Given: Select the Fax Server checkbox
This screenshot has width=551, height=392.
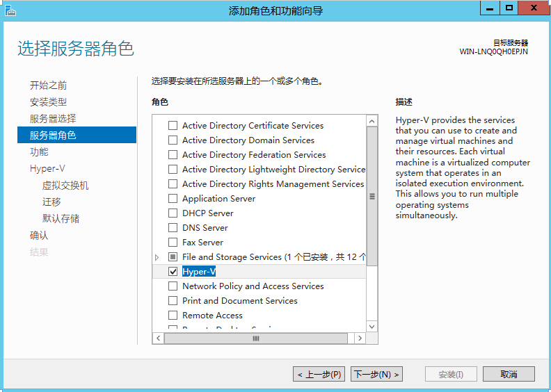Looking at the screenshot, I should pos(173,243).
